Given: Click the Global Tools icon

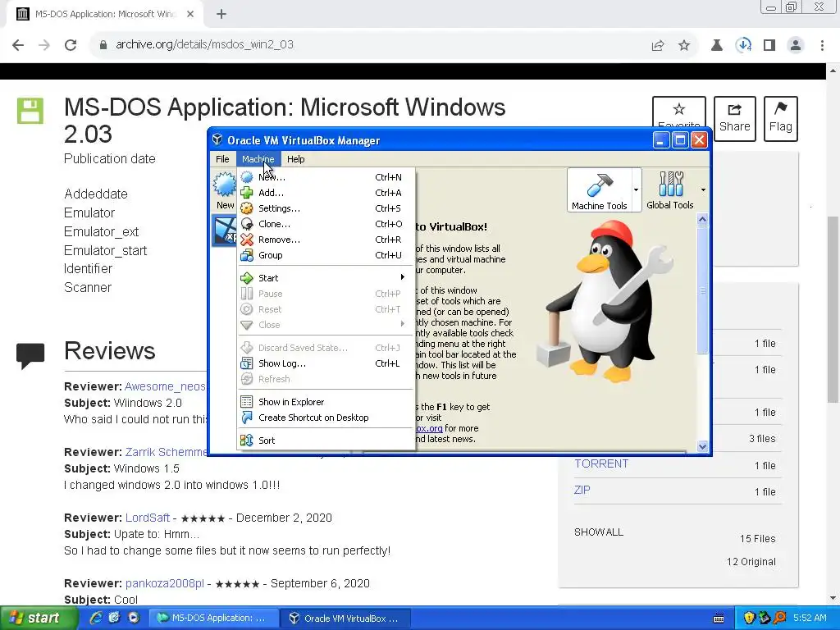Looking at the screenshot, I should click(671, 185).
